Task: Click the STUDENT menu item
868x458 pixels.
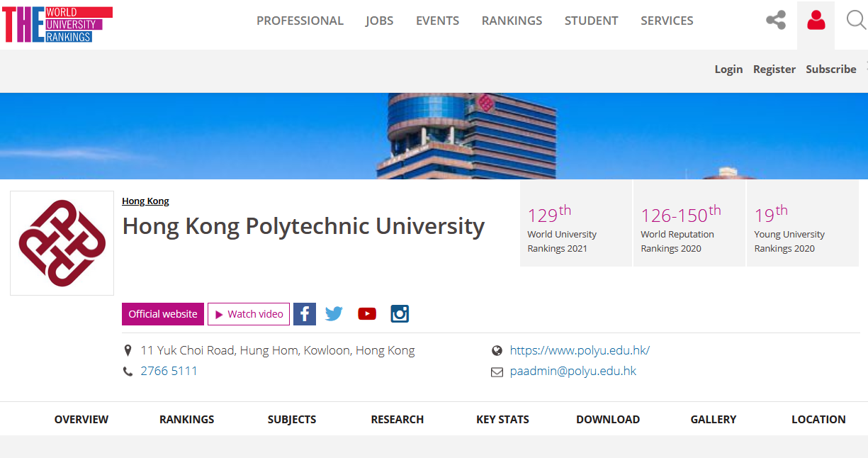Action: tap(591, 21)
